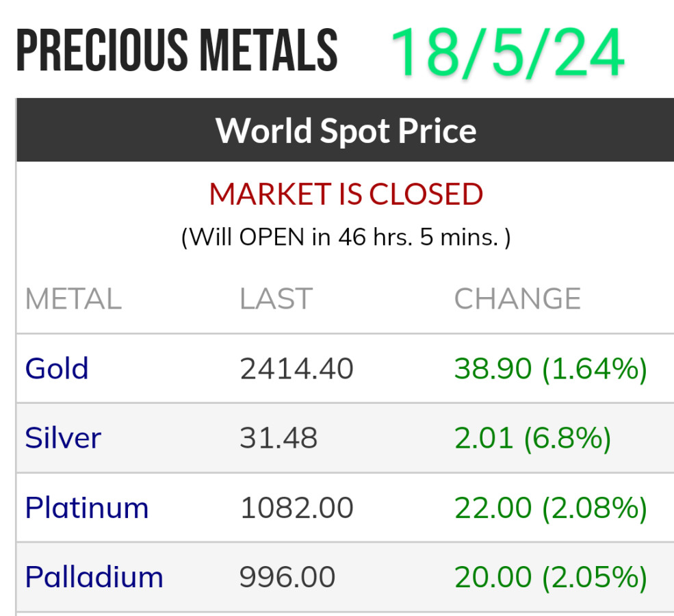
Task: Click Palladium's last price 996.00
Action: coord(287,577)
